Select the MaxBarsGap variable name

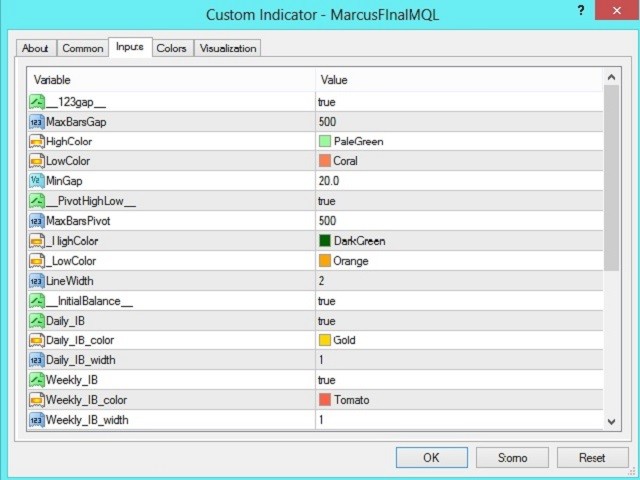[76, 122]
